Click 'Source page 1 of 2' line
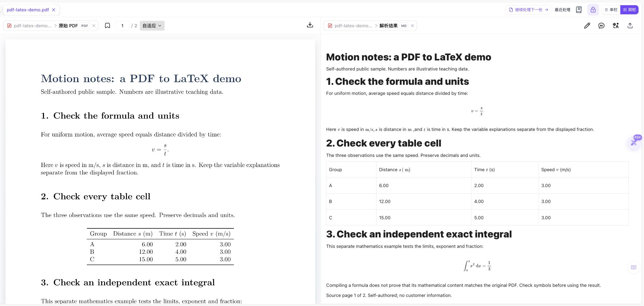644x306 pixels. point(389,295)
